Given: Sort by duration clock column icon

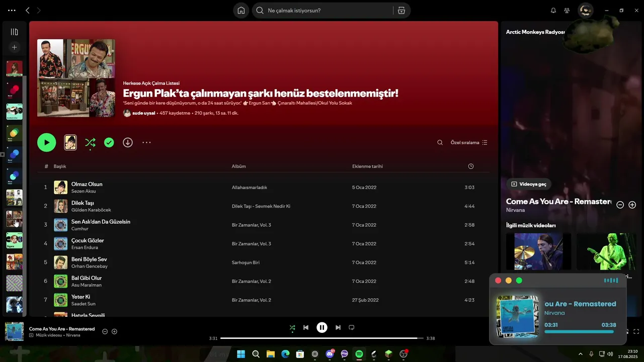Looking at the screenshot, I should 471,166.
